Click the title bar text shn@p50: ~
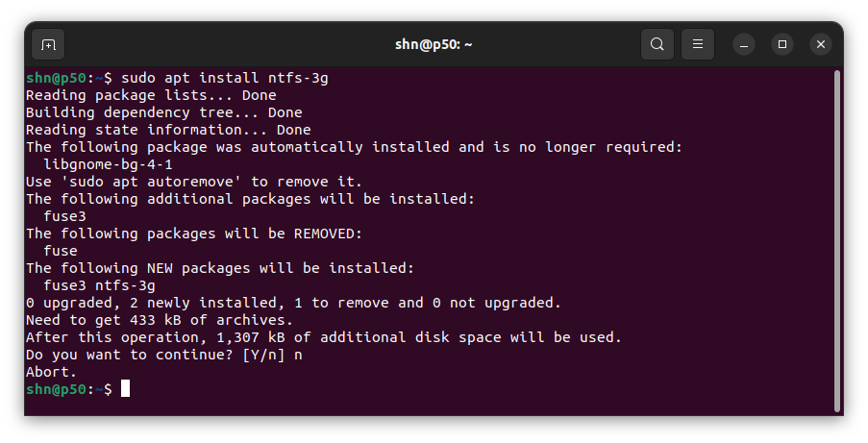Image resolution: width=868 pixels, height=443 pixels. [x=434, y=44]
